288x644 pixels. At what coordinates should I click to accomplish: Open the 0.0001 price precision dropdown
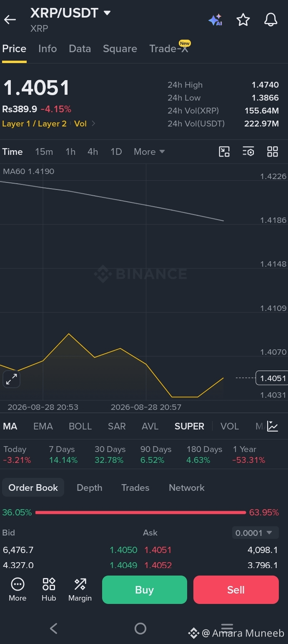point(255,533)
